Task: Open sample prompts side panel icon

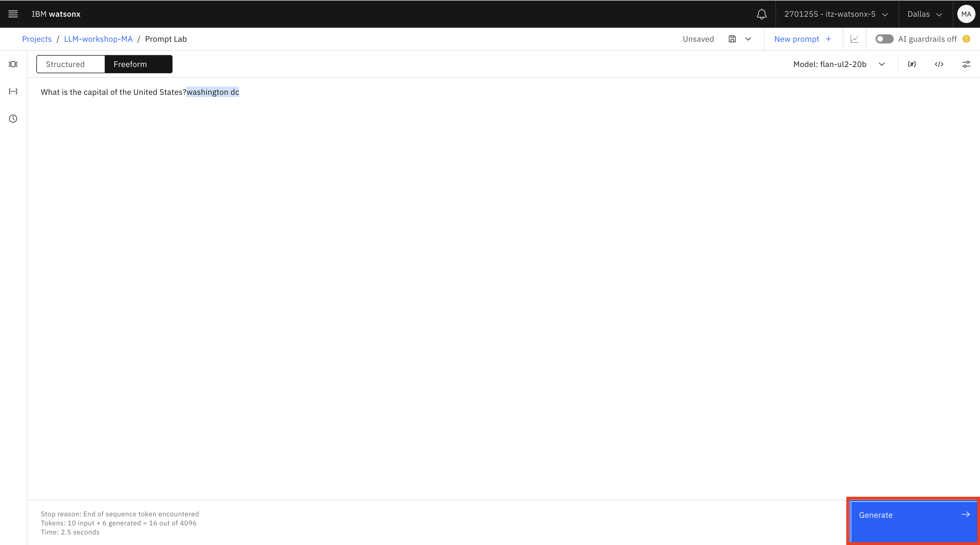Action: point(13,64)
